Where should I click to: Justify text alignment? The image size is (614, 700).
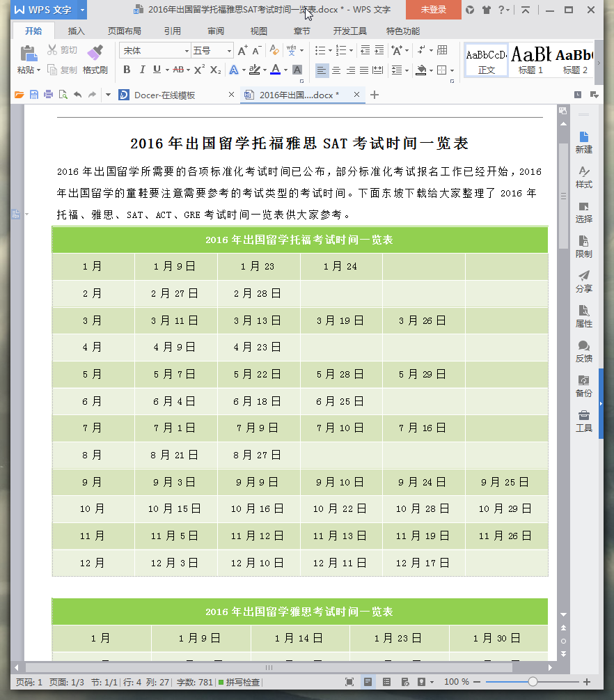[364, 70]
